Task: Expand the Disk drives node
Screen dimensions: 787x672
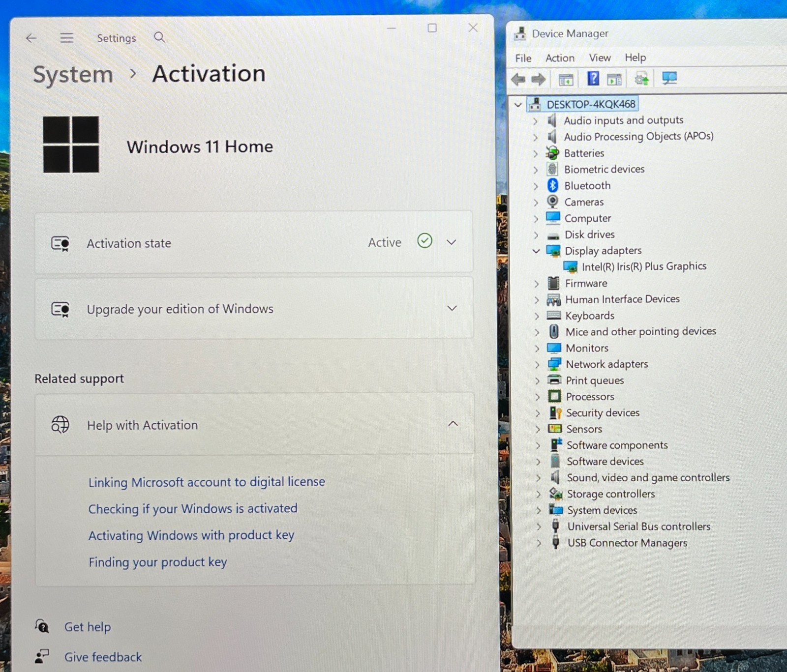Action: (536, 234)
